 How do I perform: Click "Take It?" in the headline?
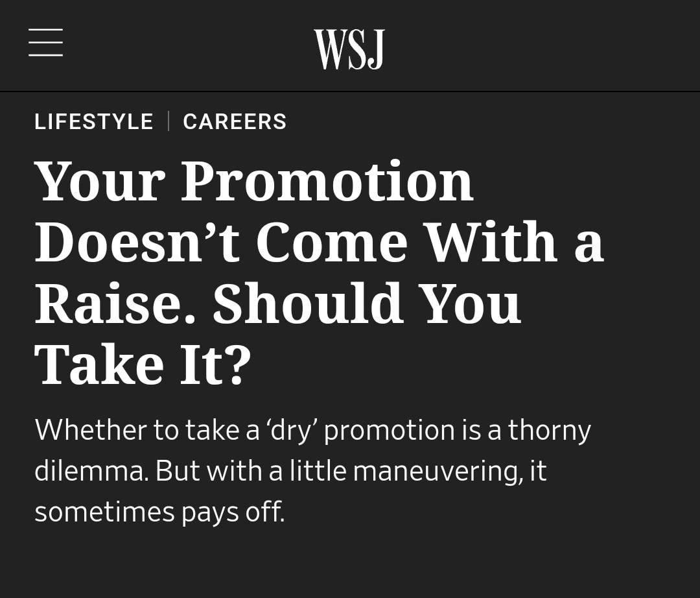[x=142, y=365]
